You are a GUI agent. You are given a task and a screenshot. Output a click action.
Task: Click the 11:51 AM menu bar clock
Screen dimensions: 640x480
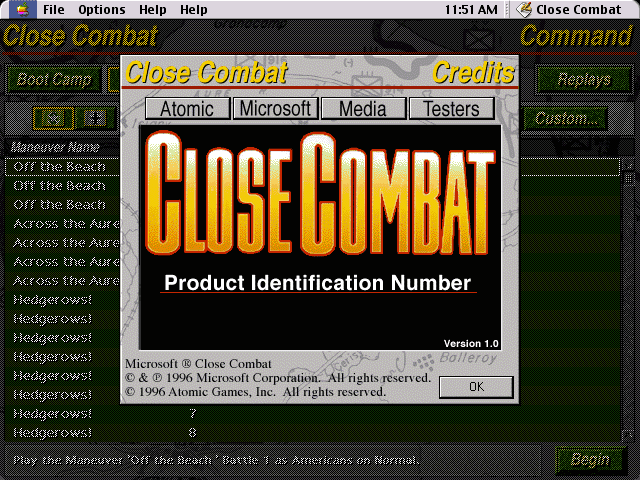point(471,9)
